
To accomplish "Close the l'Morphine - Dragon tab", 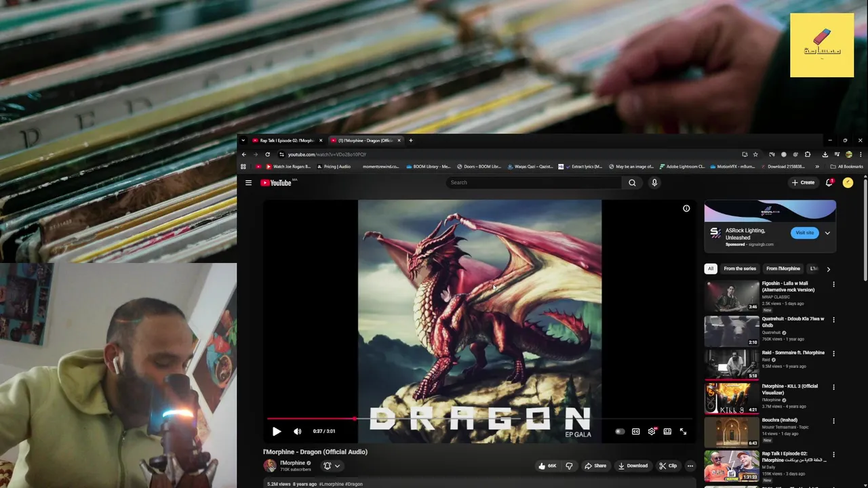I will click(x=399, y=140).
